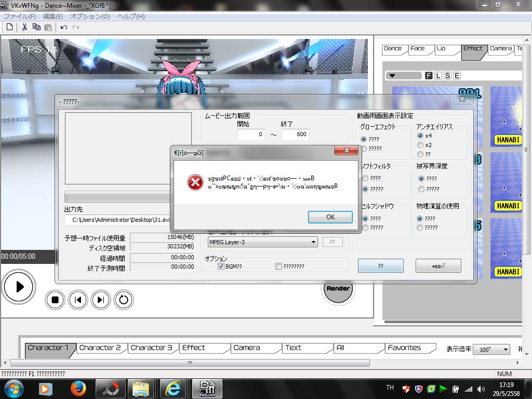Click the Stop playback button
The width and height of the screenshot is (532, 399).
(55, 300)
